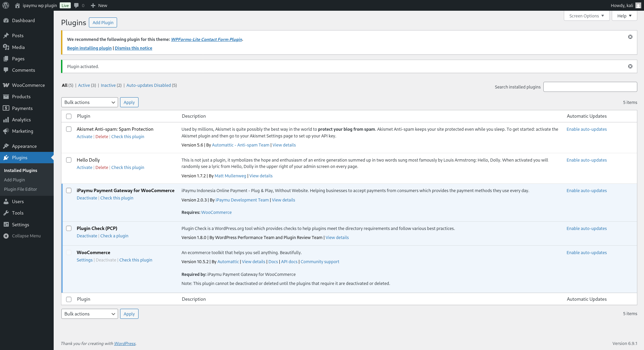The image size is (644, 350).
Task: Enable auto-updates for Akismet Anti-spam
Action: click(587, 129)
